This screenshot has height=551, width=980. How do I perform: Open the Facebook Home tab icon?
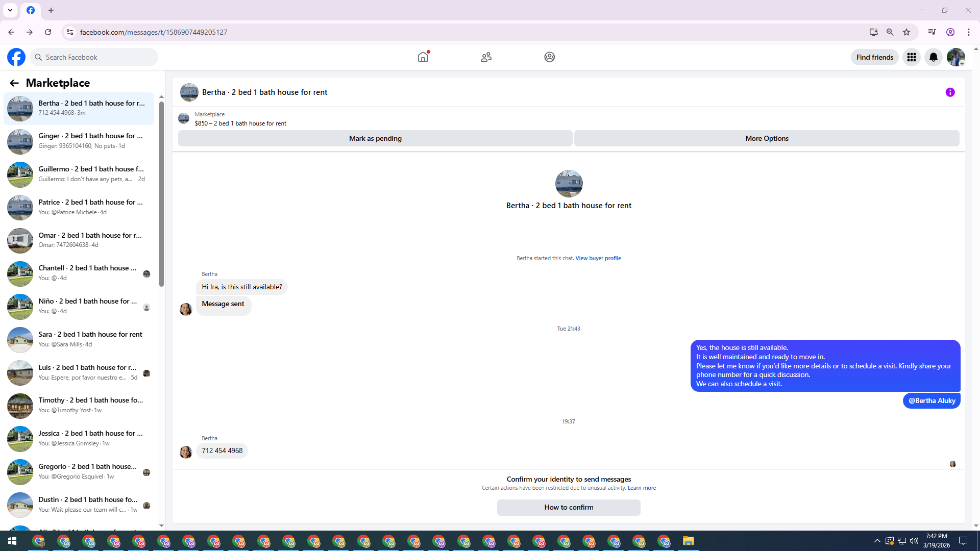point(423,57)
